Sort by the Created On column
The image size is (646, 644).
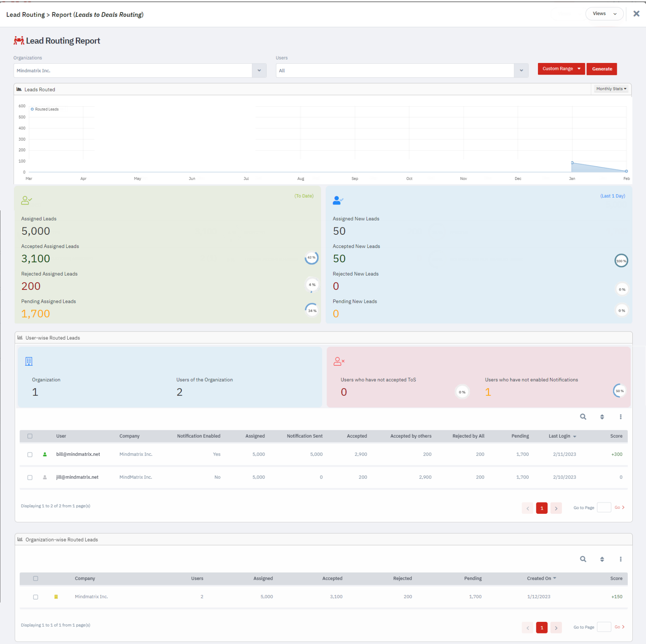[541, 578]
